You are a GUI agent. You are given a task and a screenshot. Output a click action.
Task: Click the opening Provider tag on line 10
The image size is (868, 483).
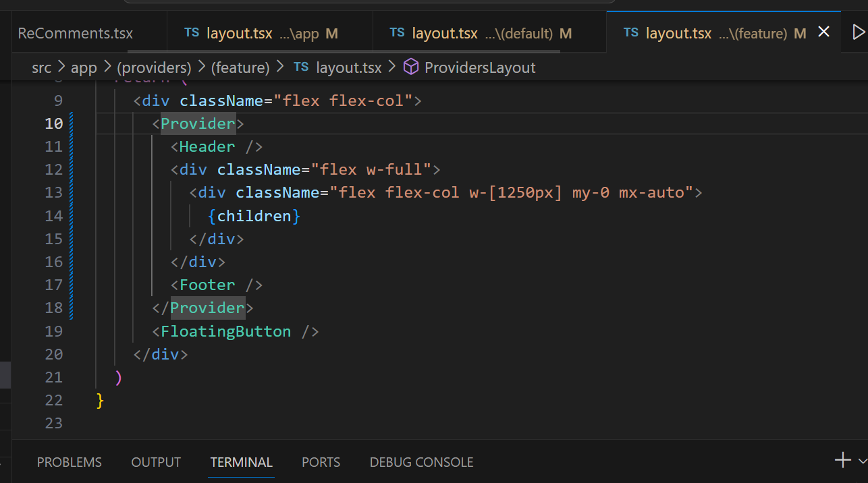(x=198, y=123)
